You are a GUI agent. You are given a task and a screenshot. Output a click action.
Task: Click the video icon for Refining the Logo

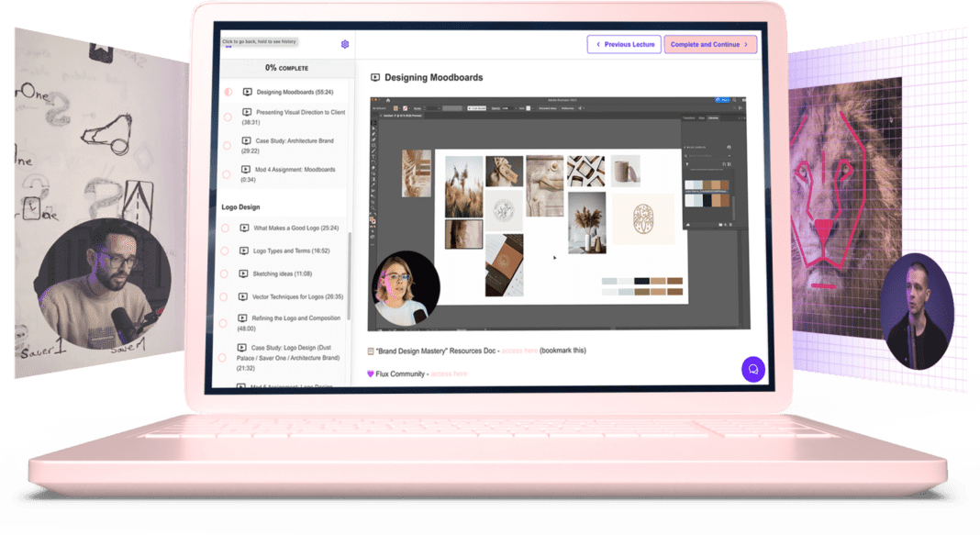(242, 318)
